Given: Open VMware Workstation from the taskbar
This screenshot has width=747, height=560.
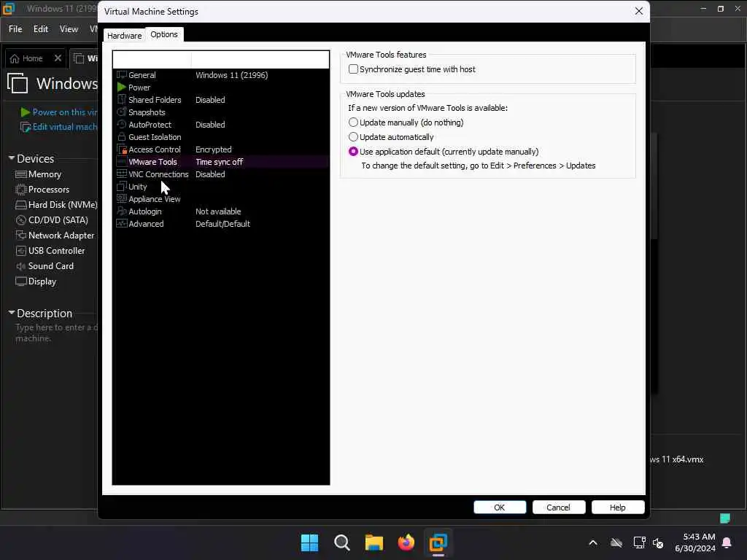Looking at the screenshot, I should click(438, 542).
